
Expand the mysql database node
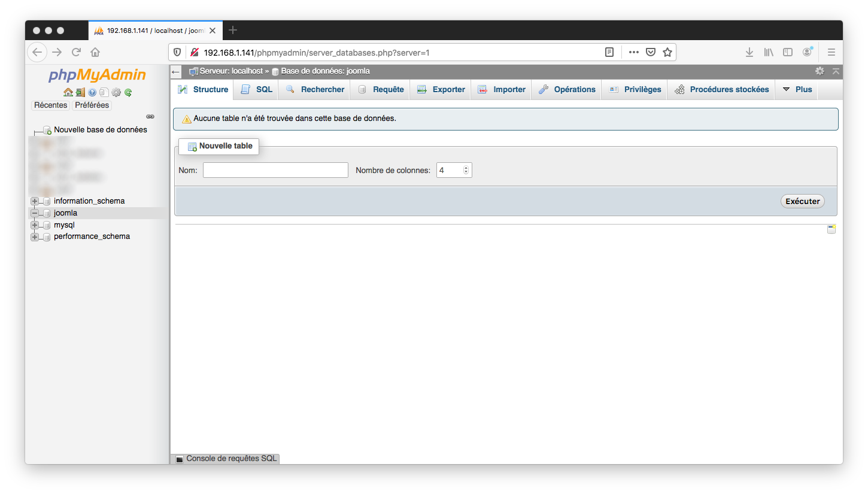coord(34,225)
